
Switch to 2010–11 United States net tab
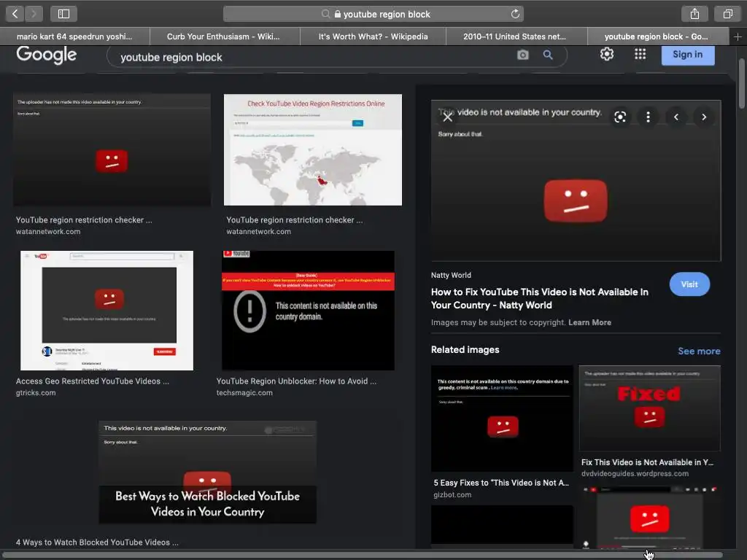(516, 36)
